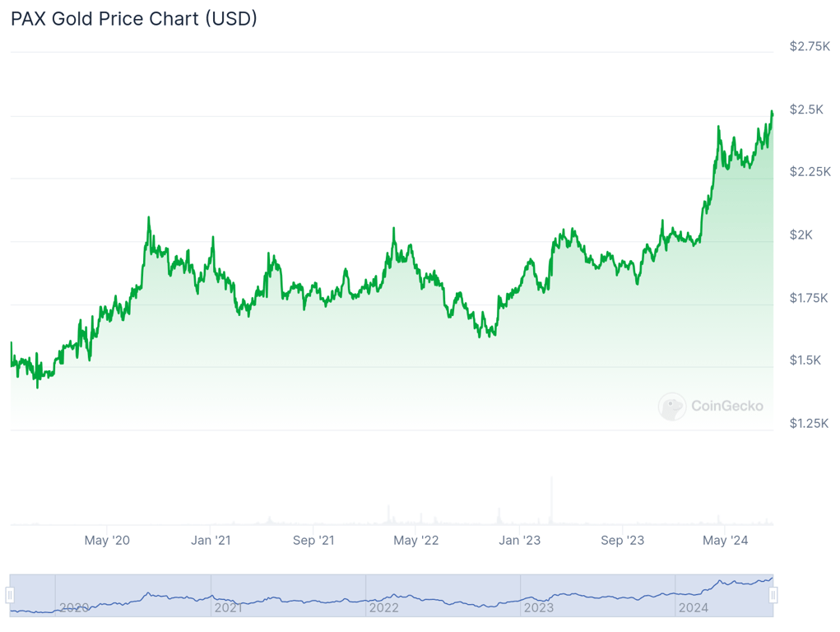Image resolution: width=840 pixels, height=632 pixels.
Task: Click the price line's latest peak point
Action: 772,111
